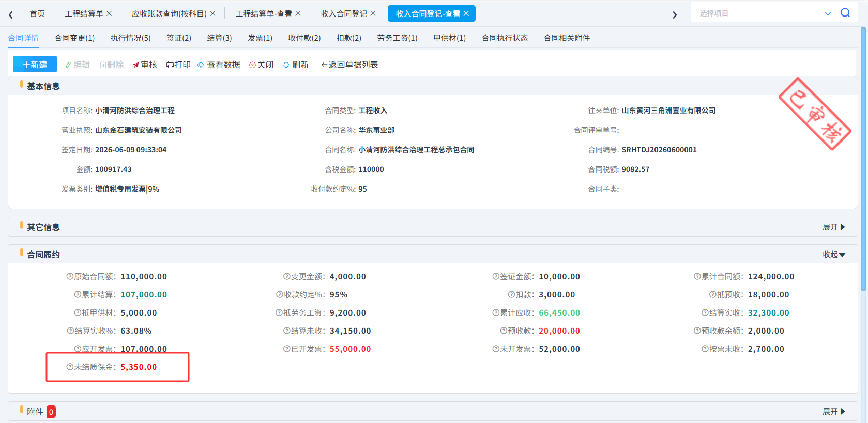
Task: Click the 打印 print button
Action: tap(178, 65)
